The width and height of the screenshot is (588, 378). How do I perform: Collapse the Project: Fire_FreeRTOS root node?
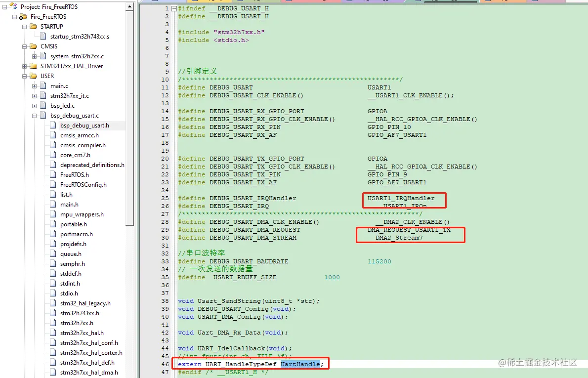point(5,7)
